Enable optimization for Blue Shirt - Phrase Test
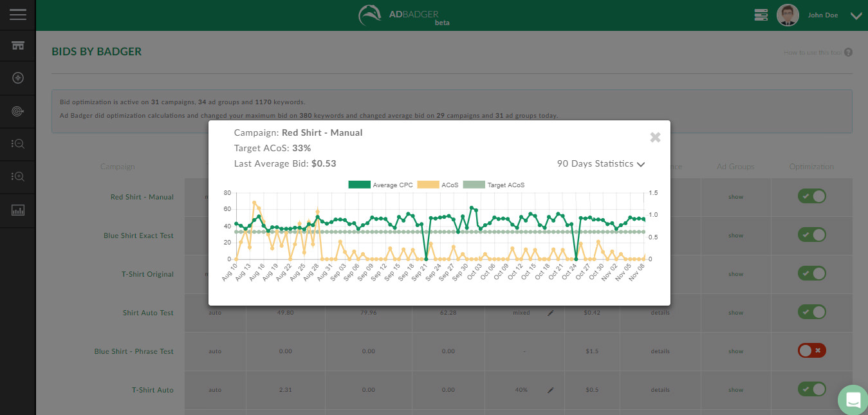 coord(811,351)
